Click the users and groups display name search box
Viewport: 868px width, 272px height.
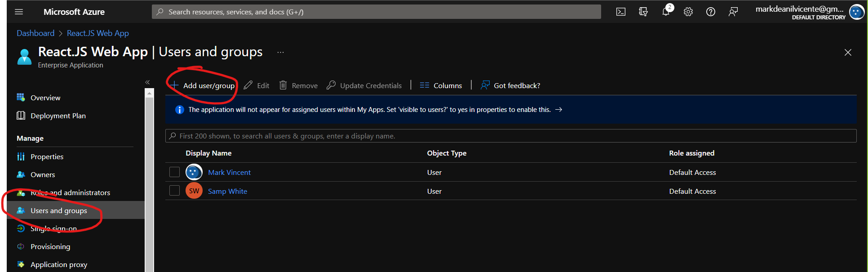[x=511, y=136]
